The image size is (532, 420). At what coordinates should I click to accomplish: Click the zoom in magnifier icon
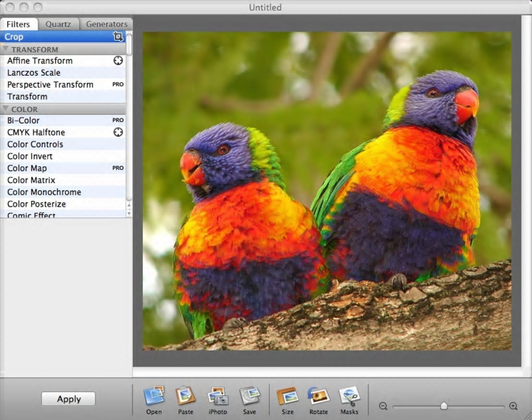tap(513, 406)
